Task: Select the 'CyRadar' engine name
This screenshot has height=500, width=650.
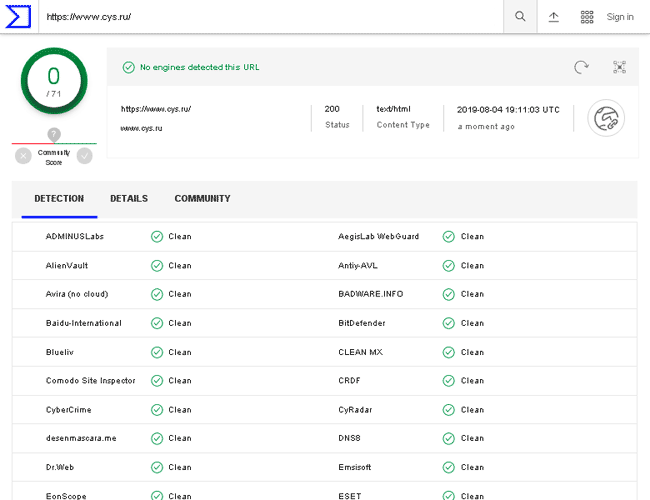Action: [355, 410]
